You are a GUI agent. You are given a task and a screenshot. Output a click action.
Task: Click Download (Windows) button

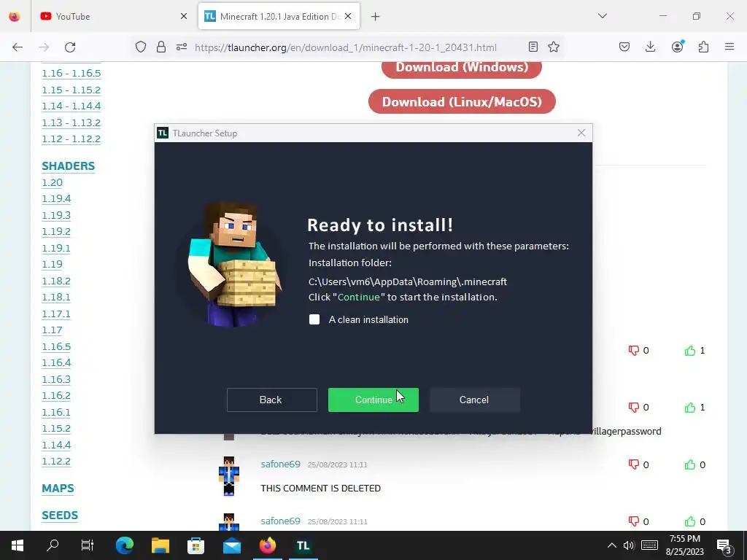coord(462,68)
